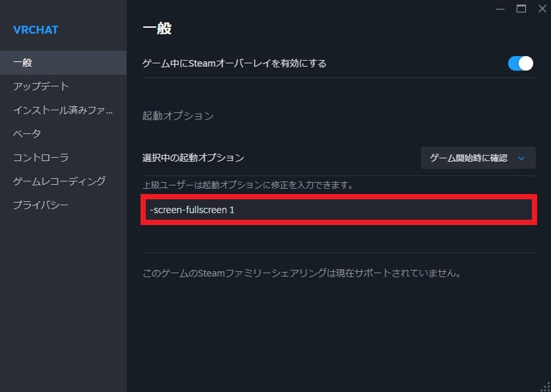Click the 選択中の起動オプション label

pyautogui.click(x=193, y=158)
